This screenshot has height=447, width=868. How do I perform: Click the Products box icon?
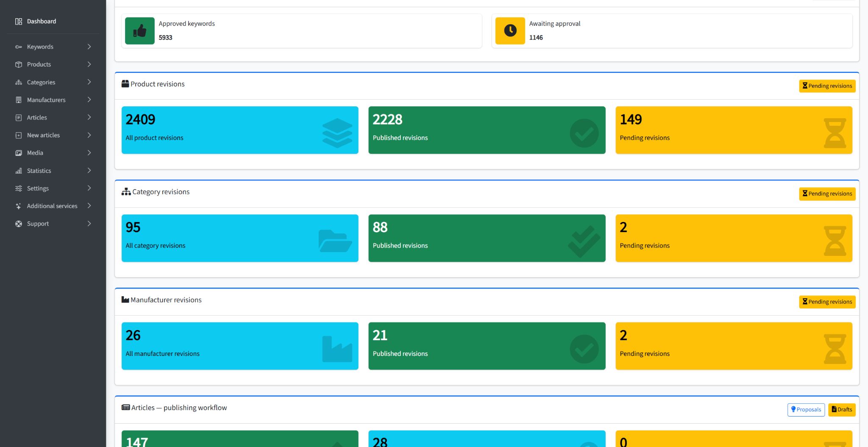pos(19,64)
